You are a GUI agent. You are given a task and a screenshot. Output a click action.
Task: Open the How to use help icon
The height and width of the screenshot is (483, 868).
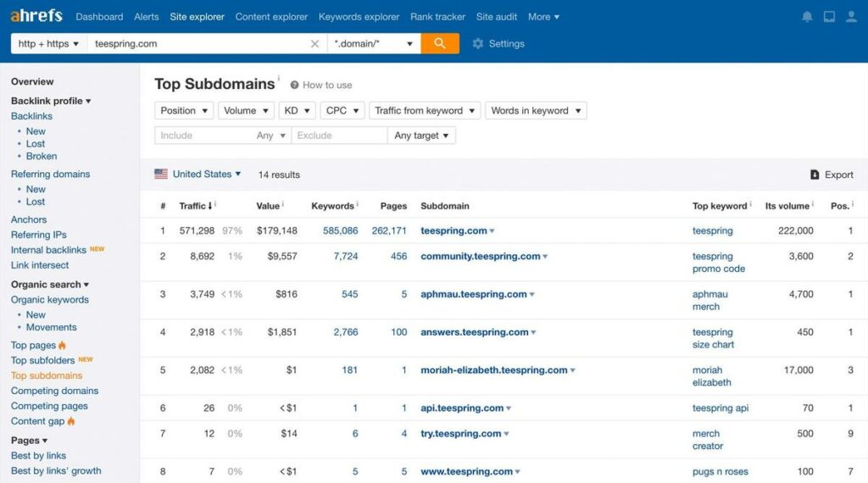[x=294, y=86]
